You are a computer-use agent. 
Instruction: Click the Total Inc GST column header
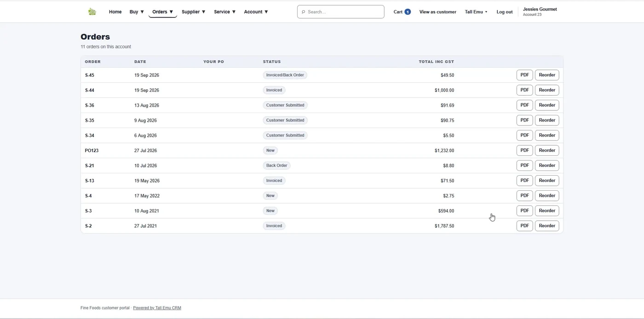click(x=436, y=62)
